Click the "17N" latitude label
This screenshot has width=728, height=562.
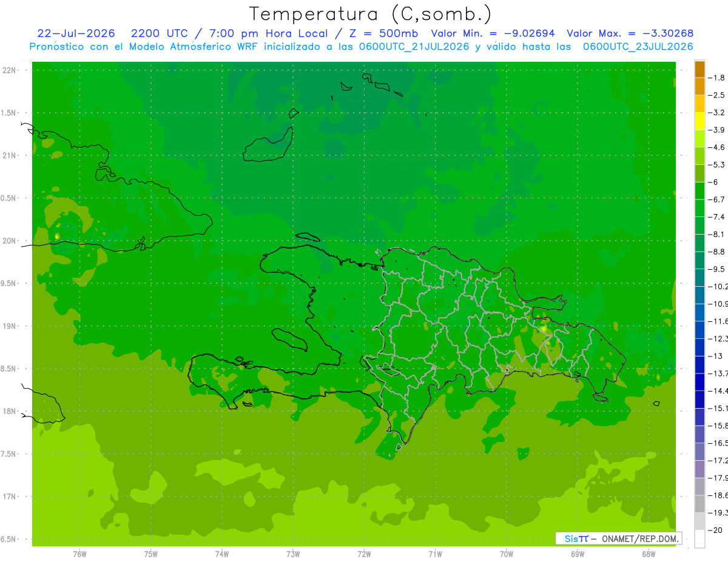pyautogui.click(x=8, y=497)
